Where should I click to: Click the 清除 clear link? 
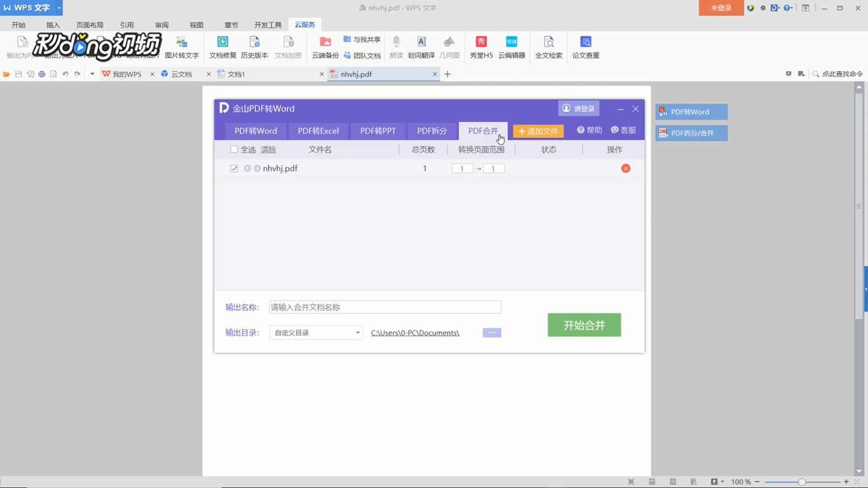(x=268, y=149)
